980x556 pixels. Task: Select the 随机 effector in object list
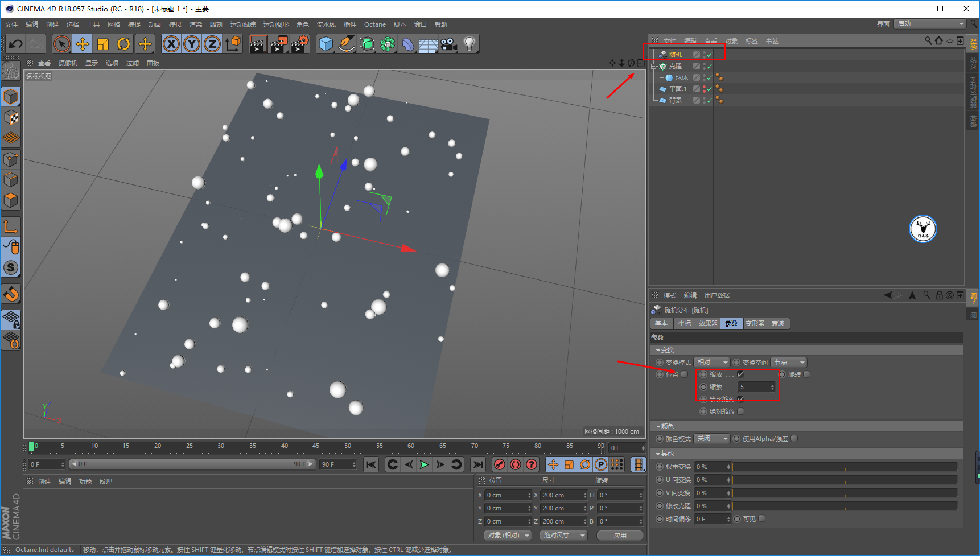point(676,55)
